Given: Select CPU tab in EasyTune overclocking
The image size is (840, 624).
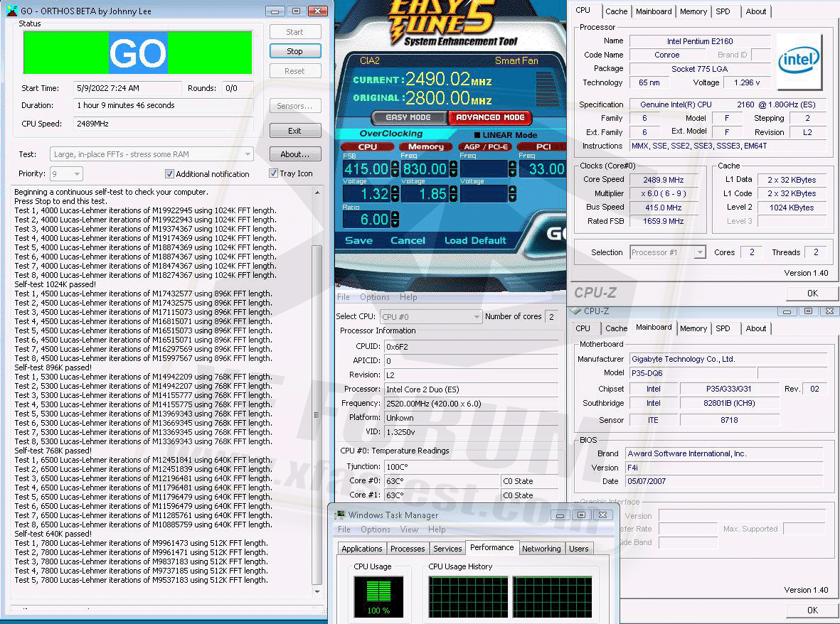Looking at the screenshot, I should point(368,146).
